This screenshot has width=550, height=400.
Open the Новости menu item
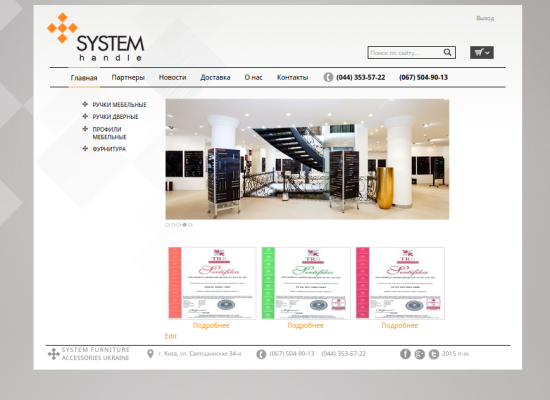(172, 77)
